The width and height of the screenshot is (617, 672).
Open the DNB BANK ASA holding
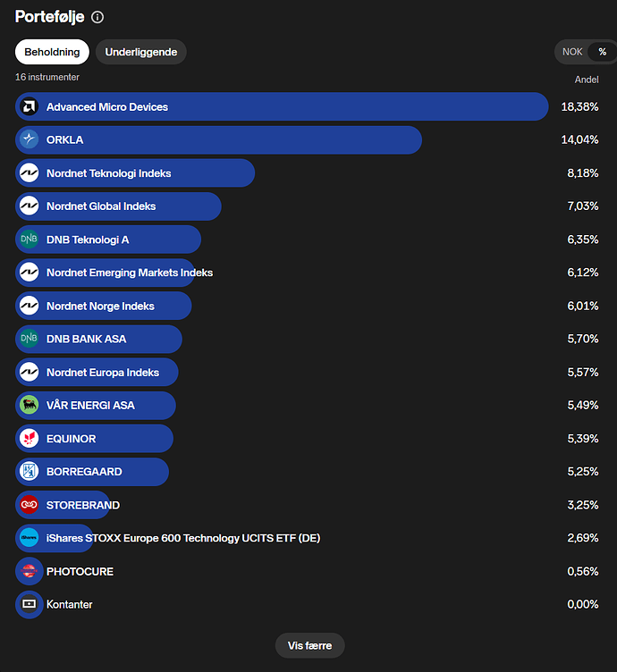point(87,340)
